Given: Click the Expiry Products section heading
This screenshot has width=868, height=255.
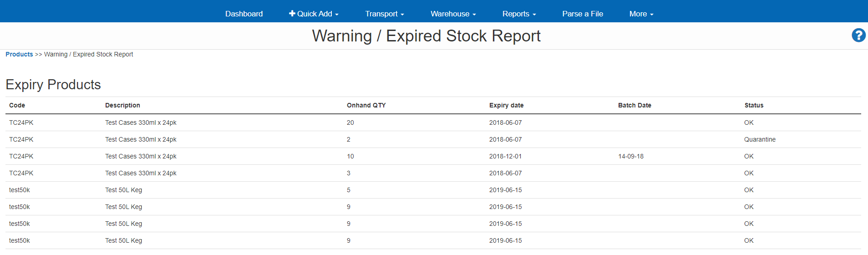Looking at the screenshot, I should 53,85.
